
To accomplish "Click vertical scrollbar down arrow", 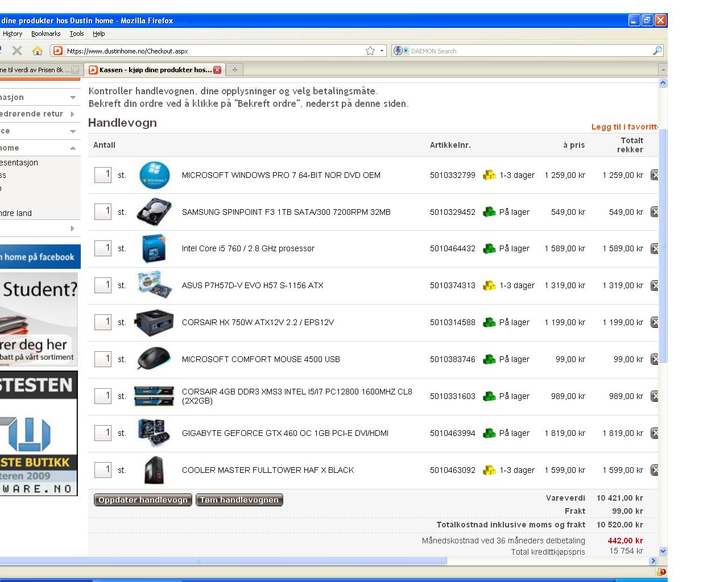I will [663, 551].
